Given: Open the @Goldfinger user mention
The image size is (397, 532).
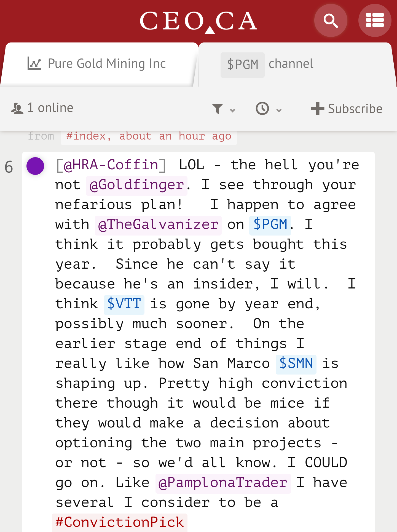Looking at the screenshot, I should click(137, 185).
